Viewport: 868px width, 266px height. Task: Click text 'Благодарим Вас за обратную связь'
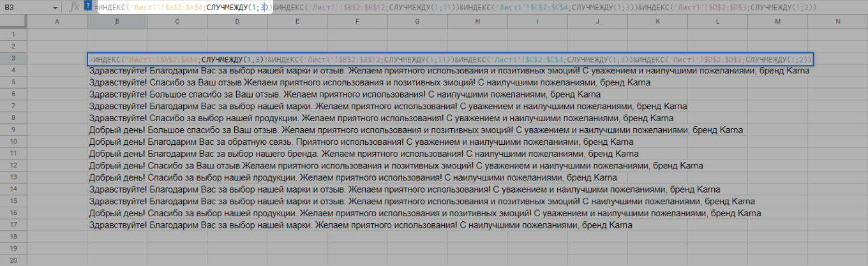(x=220, y=142)
